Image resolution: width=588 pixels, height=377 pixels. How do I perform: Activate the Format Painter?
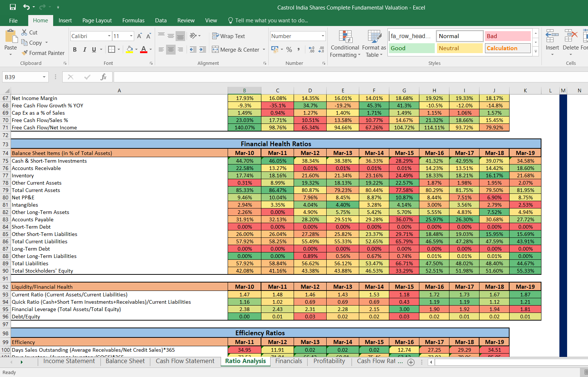43,53
